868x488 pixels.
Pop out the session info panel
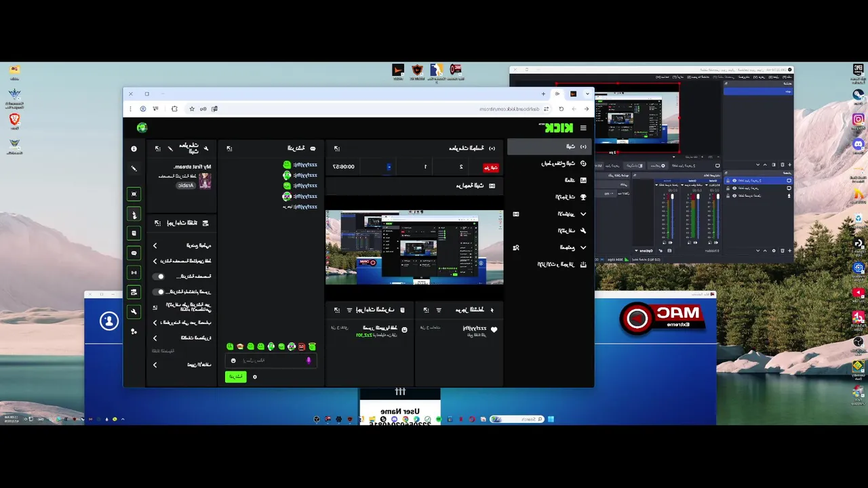337,148
